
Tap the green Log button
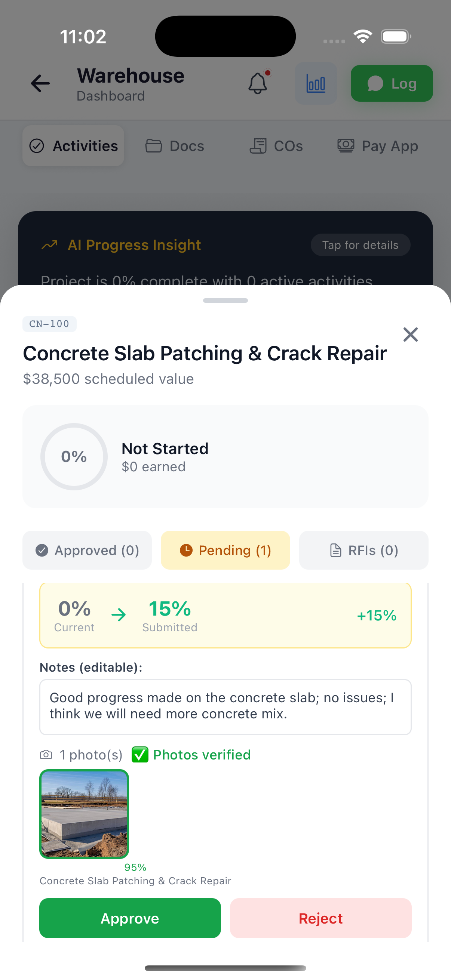(392, 83)
